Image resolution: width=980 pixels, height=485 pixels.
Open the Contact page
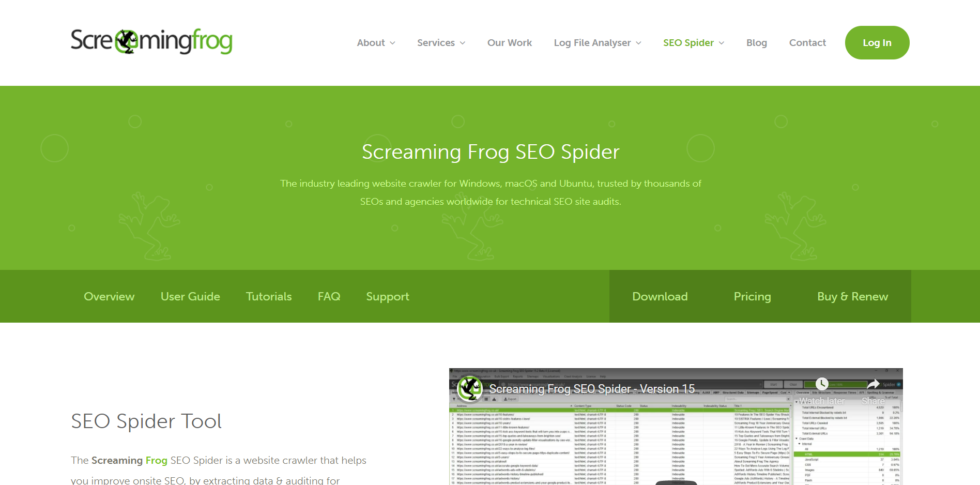807,43
